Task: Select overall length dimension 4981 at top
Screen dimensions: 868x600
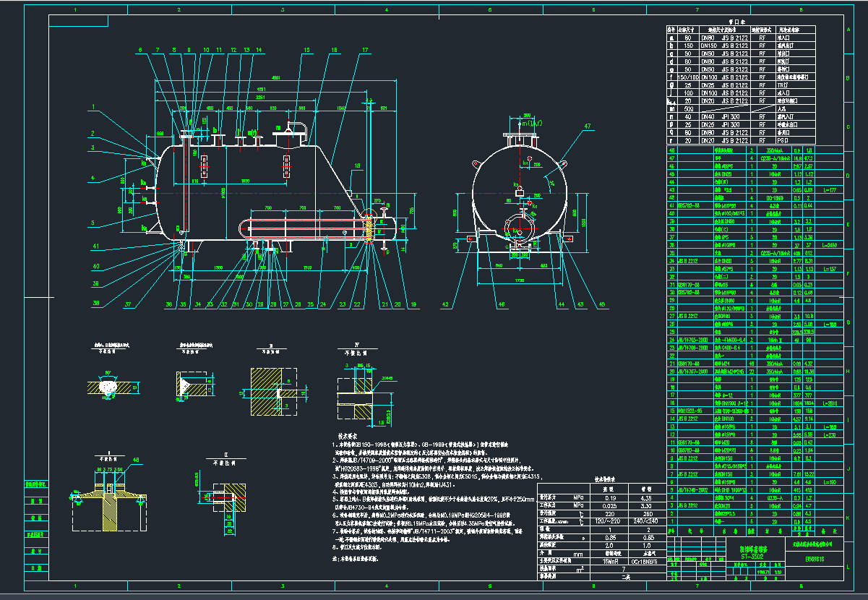Action: pos(275,77)
